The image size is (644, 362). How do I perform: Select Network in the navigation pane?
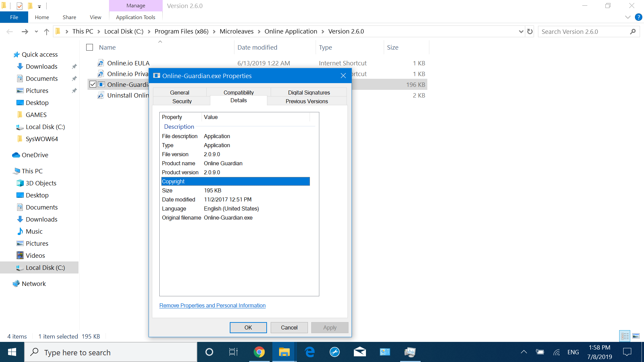34,284
